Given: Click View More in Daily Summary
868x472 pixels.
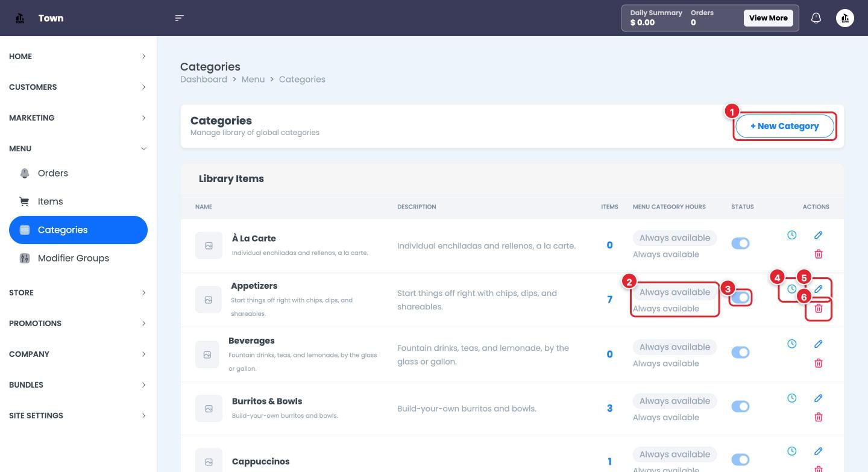Looking at the screenshot, I should point(769,18).
